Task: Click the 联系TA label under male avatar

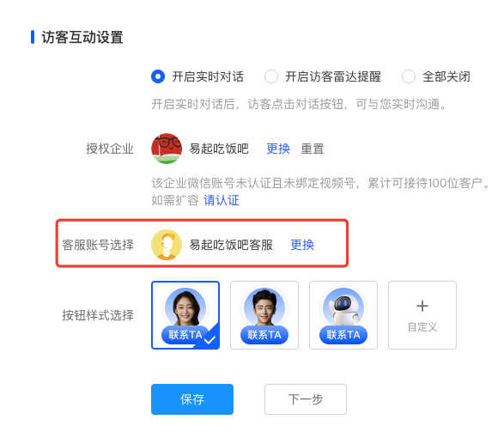Action: 264,335
